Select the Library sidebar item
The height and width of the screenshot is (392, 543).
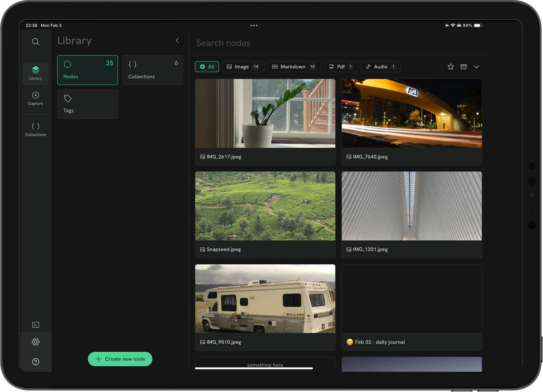click(x=36, y=73)
